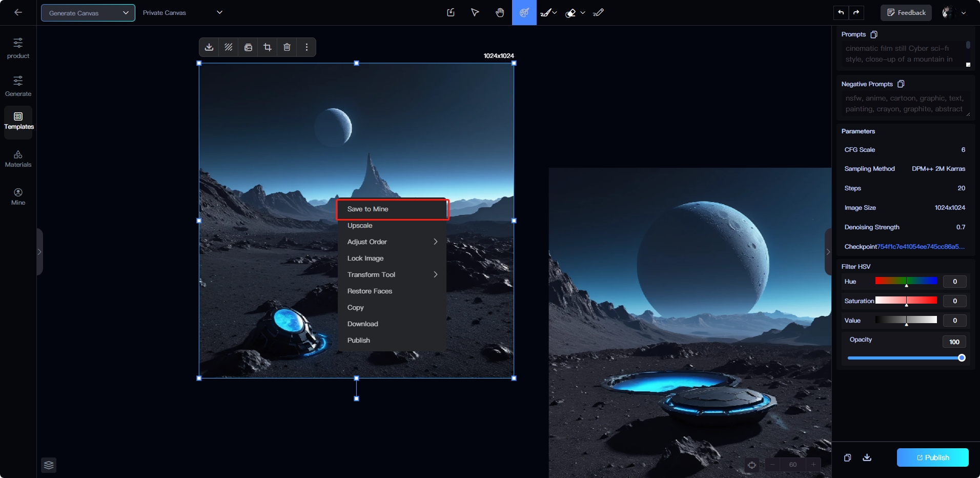Collapse the right parameters panel
Image resolution: width=980 pixels, height=478 pixels.
[828, 252]
